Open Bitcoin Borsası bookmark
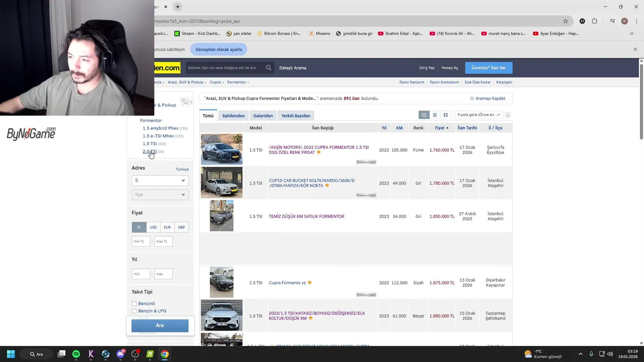This screenshot has width=644, height=362. tap(279, 34)
